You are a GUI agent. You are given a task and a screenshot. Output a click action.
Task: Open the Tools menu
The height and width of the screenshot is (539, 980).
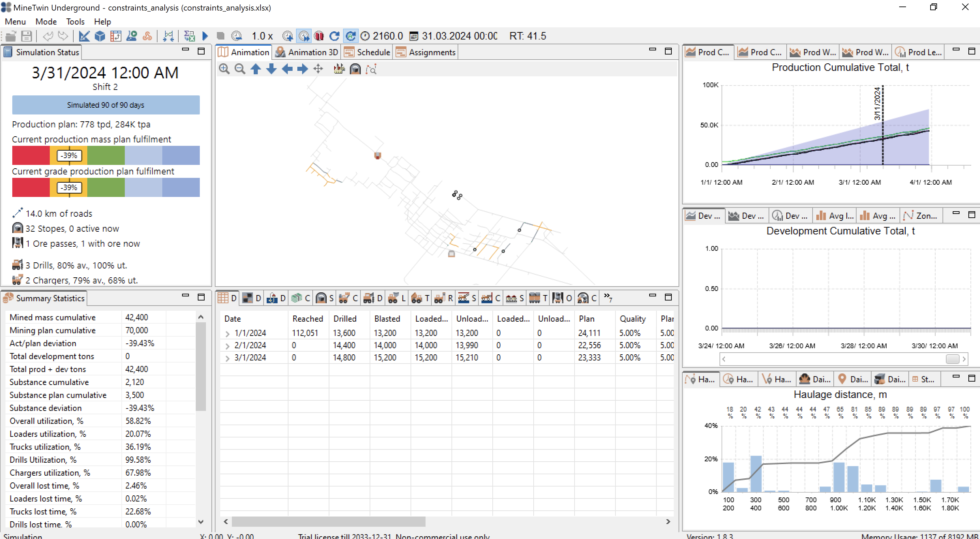pyautogui.click(x=75, y=22)
